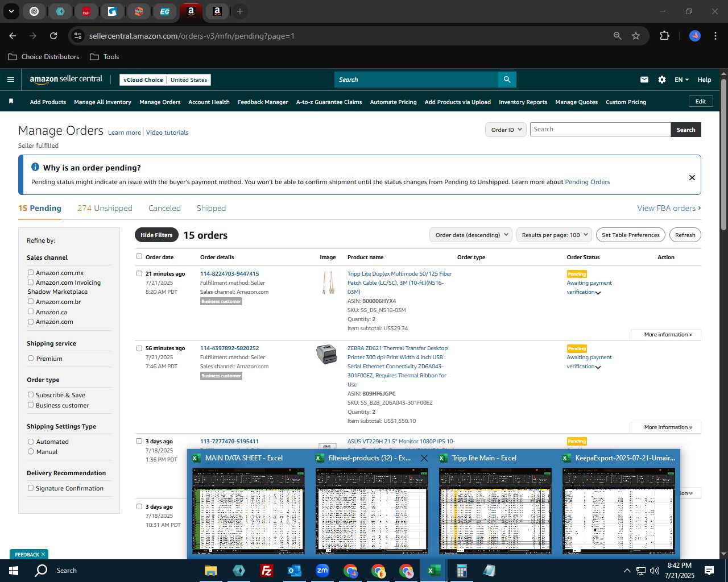Image resolution: width=728 pixels, height=582 pixels.
Task: Open the browser extensions puzzle icon
Action: point(664,36)
